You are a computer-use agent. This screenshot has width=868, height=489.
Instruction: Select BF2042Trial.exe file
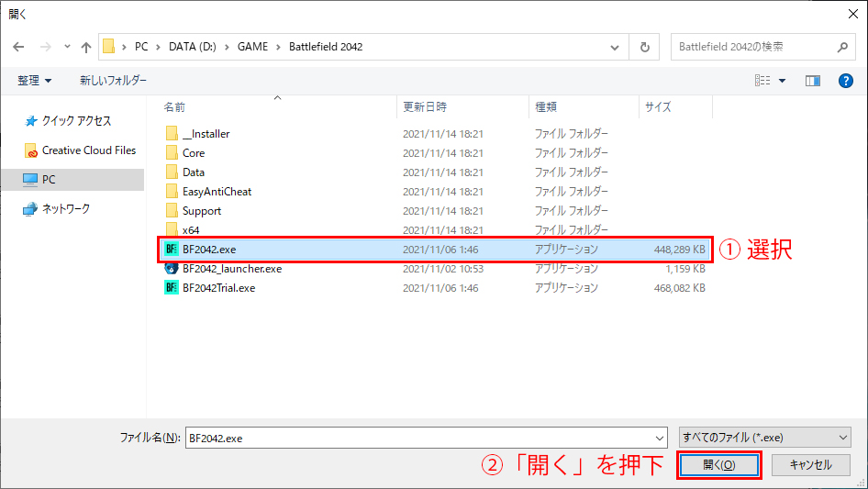218,288
